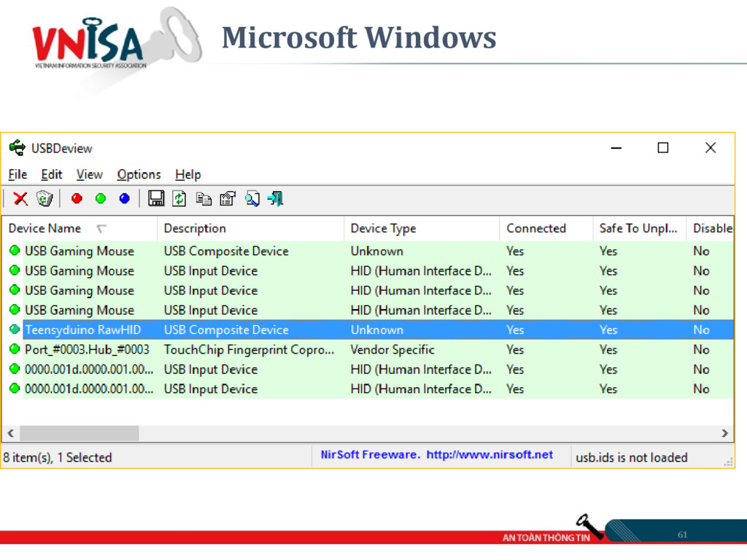Click green status icon of Port_#0003.Hub_#0003 row
747x560 pixels.
pos(15,349)
